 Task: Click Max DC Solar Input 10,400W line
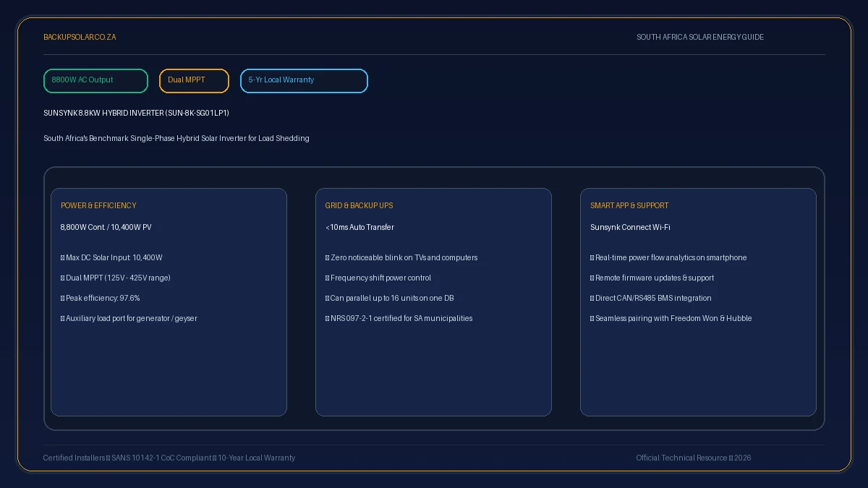111,258
